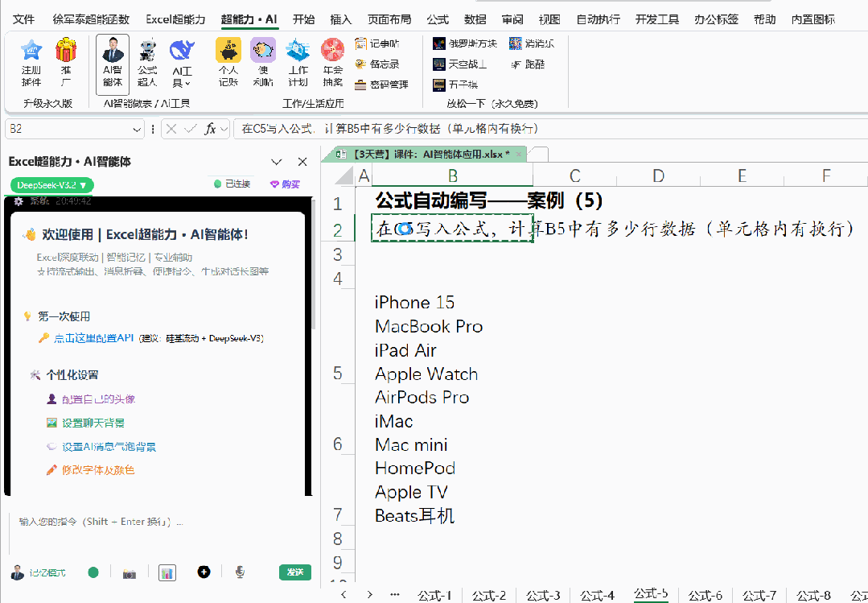Image resolution: width=868 pixels, height=603 pixels.
Task: Launch the 消消乐 game
Action: (x=532, y=43)
